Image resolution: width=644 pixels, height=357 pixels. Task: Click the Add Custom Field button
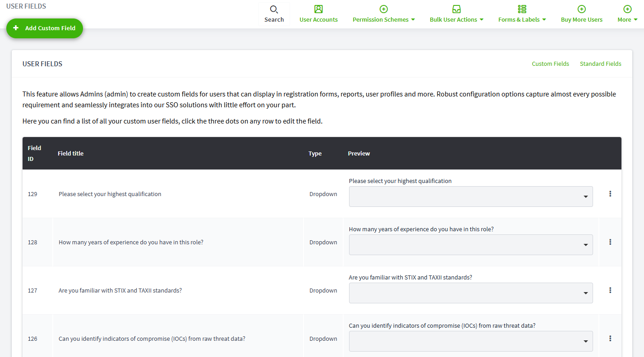45,28
